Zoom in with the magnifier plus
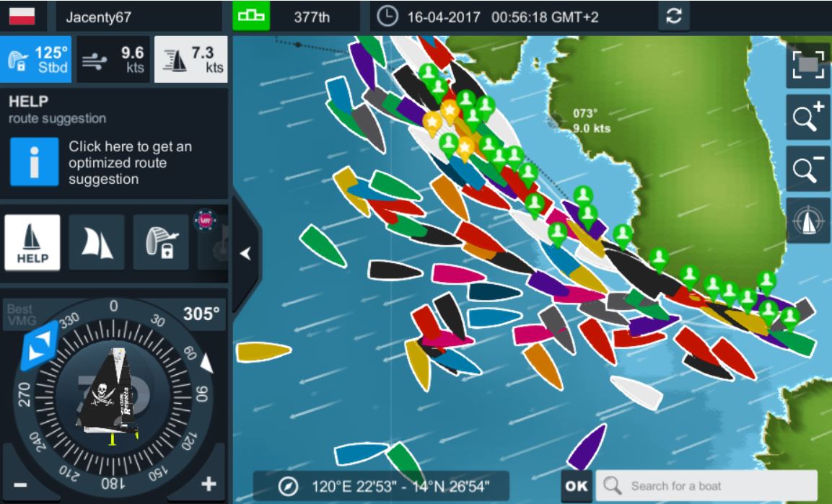Viewport: 832px width, 504px height. (807, 117)
